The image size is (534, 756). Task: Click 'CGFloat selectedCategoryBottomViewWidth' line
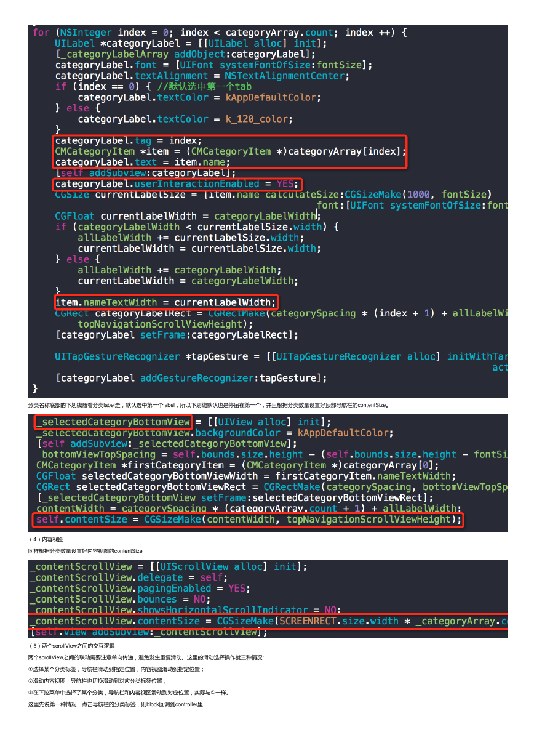click(x=246, y=476)
